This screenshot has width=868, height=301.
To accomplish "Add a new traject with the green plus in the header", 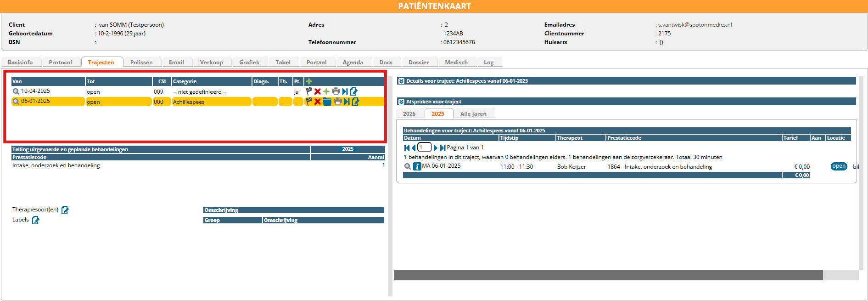I will tap(309, 81).
